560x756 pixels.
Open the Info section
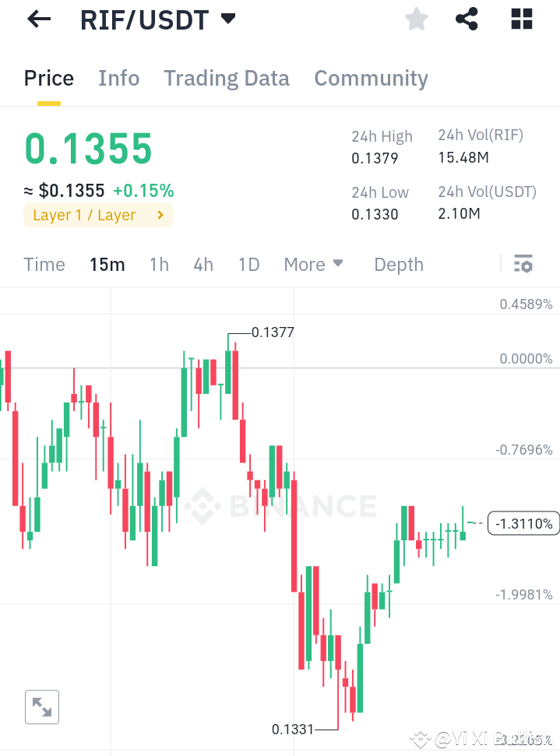tap(118, 78)
